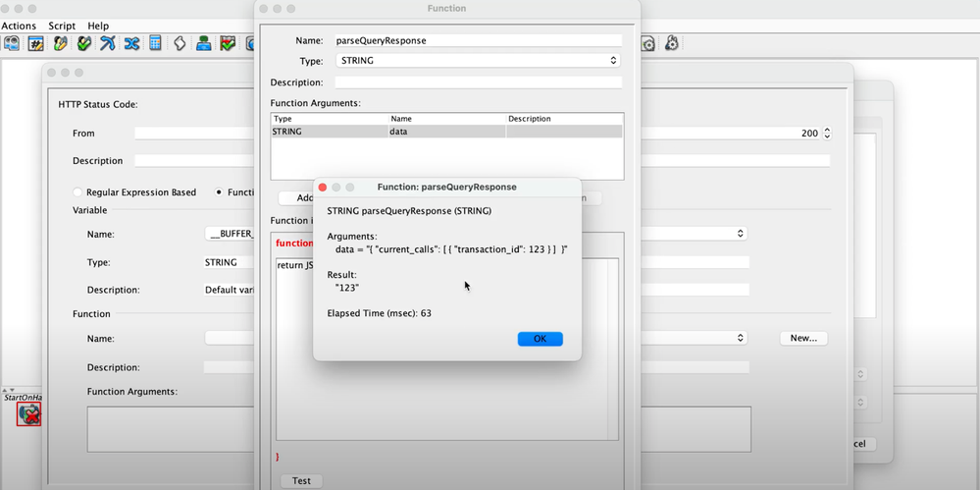This screenshot has width=980, height=490.
Task: Open the Actions menu
Action: tap(19, 26)
